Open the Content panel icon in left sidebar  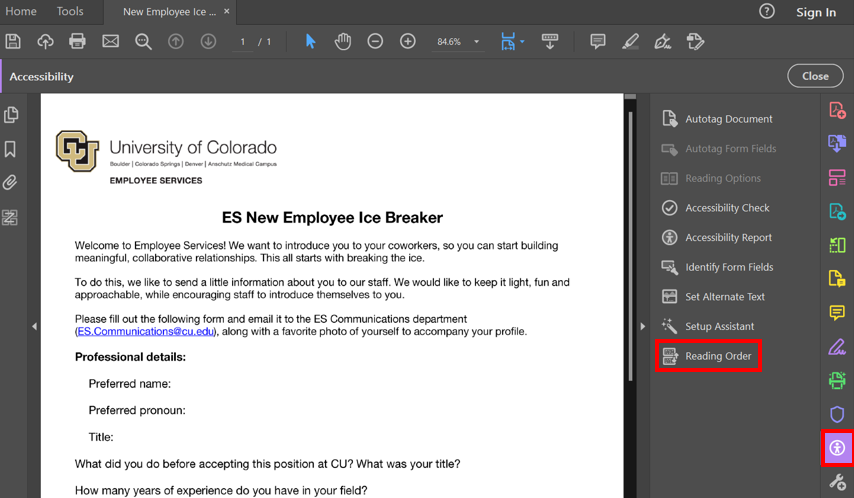click(x=10, y=217)
